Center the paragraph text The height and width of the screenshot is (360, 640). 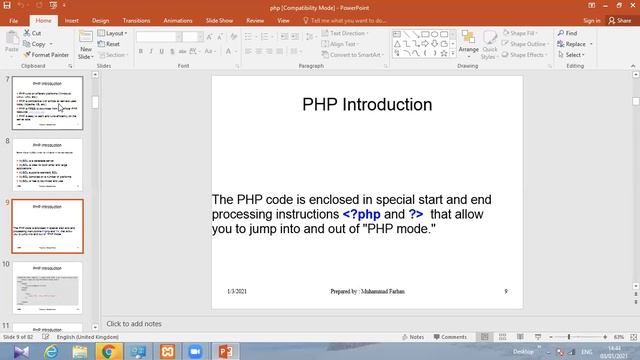point(259,51)
